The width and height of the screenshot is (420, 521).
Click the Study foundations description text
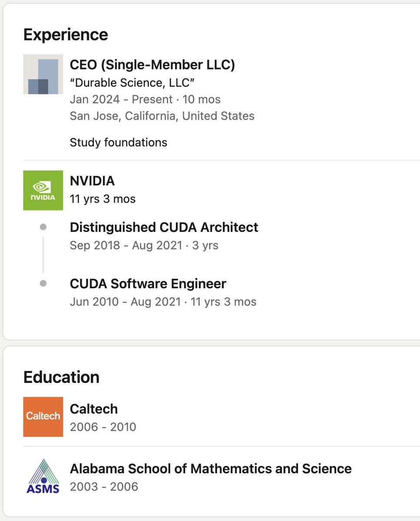(119, 142)
